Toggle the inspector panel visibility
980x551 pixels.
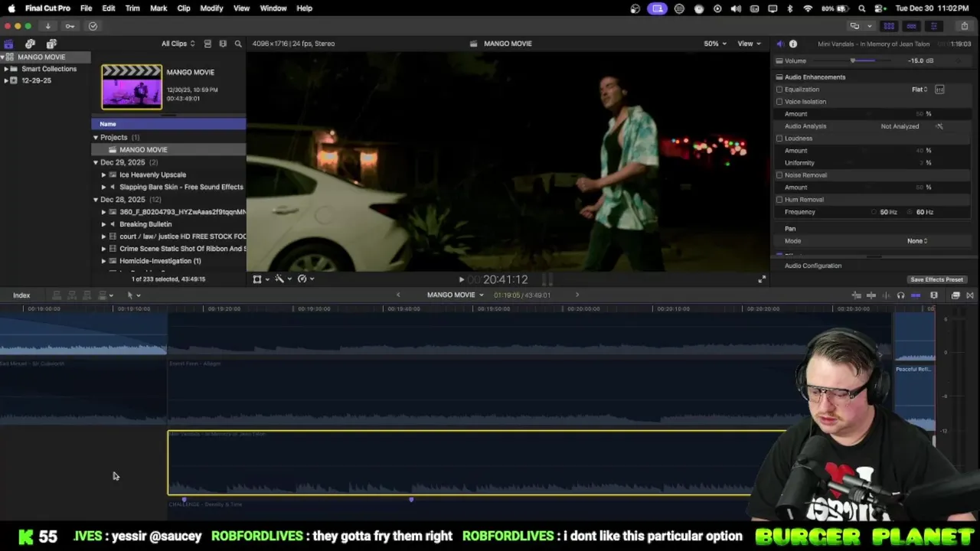point(935,26)
